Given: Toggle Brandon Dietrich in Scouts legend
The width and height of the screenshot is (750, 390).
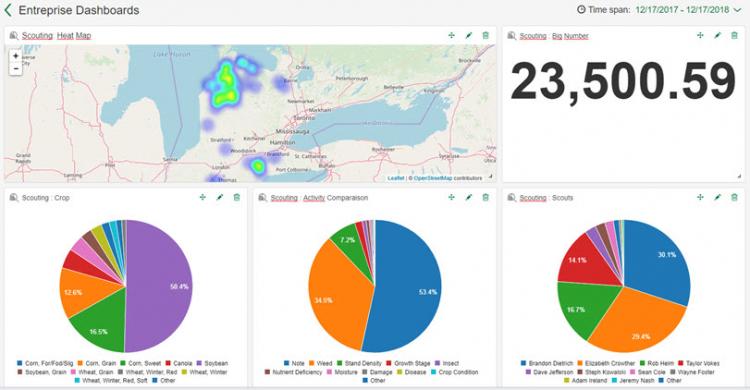Looking at the screenshot, I should 547,364.
